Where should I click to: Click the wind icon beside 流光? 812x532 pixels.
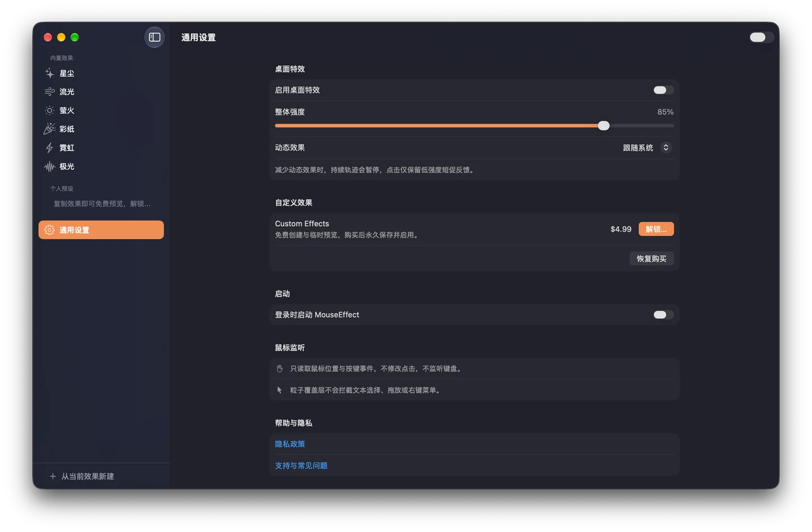click(x=50, y=92)
